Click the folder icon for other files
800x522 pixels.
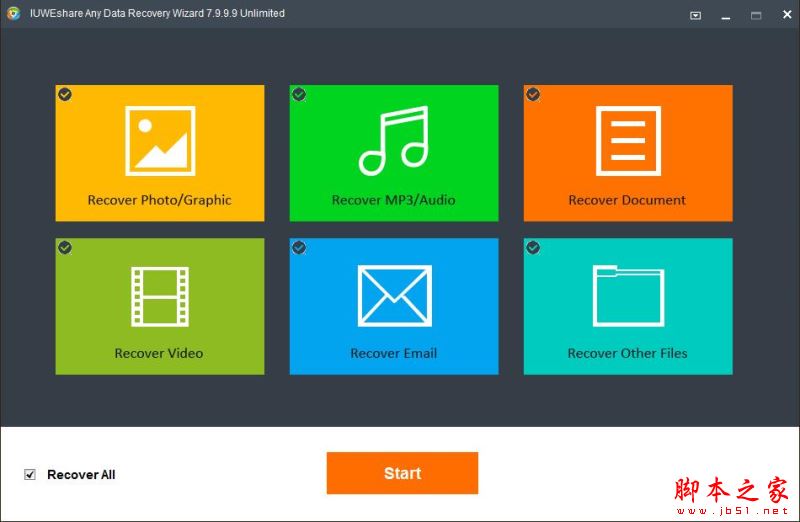[x=628, y=296]
